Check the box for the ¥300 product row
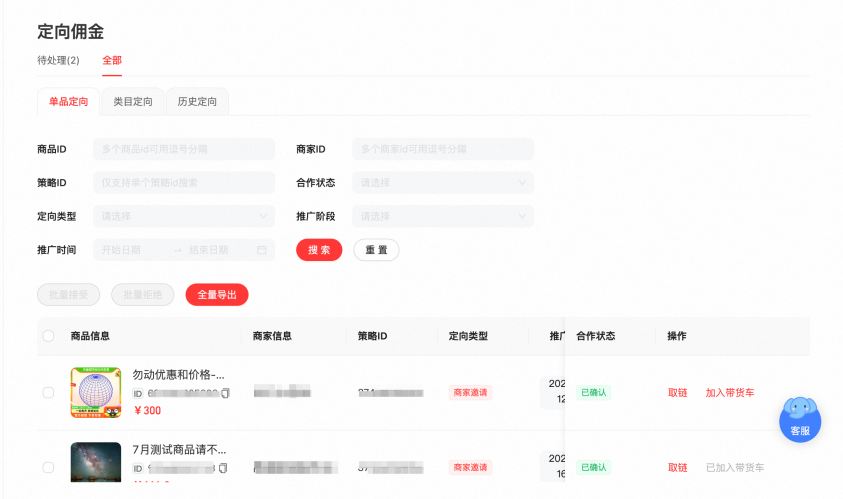The height and width of the screenshot is (499, 843). point(48,393)
